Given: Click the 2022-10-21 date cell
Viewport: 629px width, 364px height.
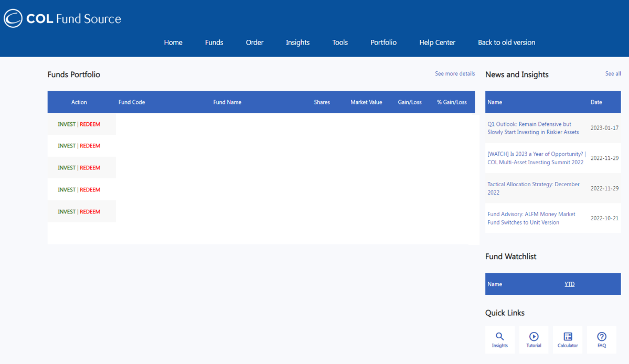Looking at the screenshot, I should tap(604, 219).
